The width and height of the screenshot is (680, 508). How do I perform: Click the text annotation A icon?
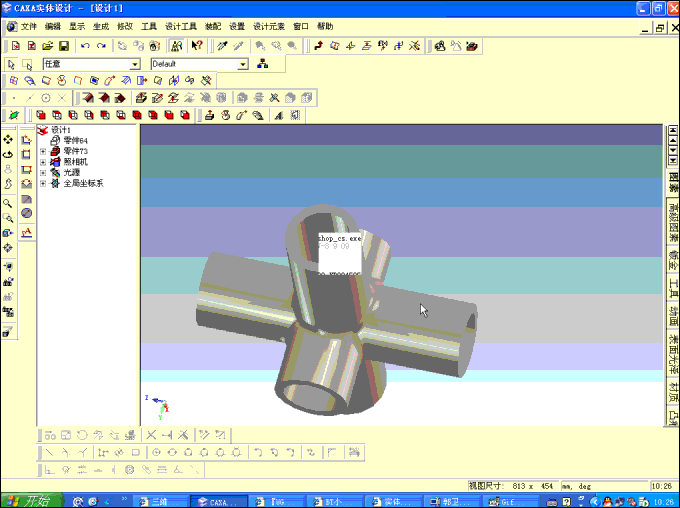[27, 233]
